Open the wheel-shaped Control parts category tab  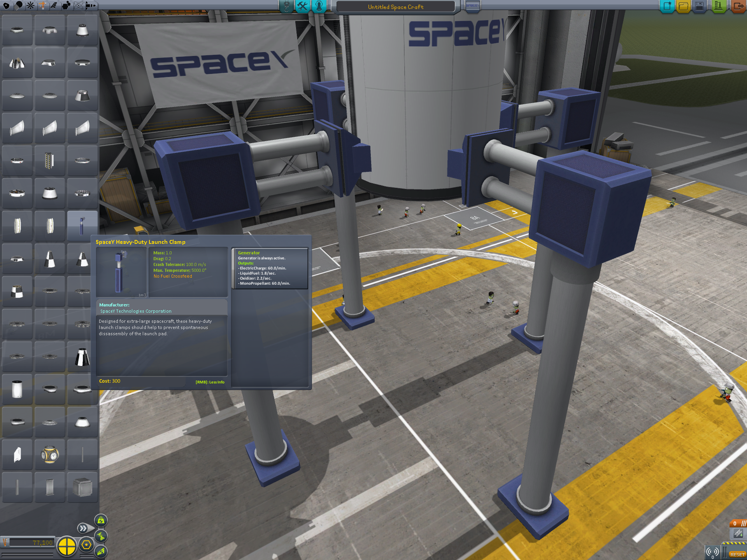(30, 5)
